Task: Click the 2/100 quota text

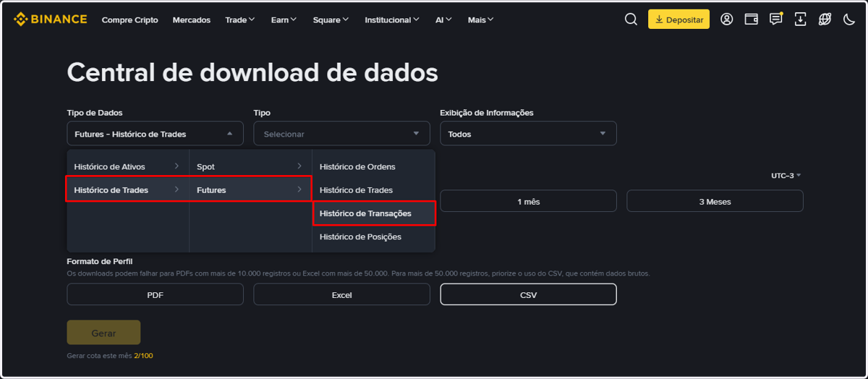Action: (143, 356)
